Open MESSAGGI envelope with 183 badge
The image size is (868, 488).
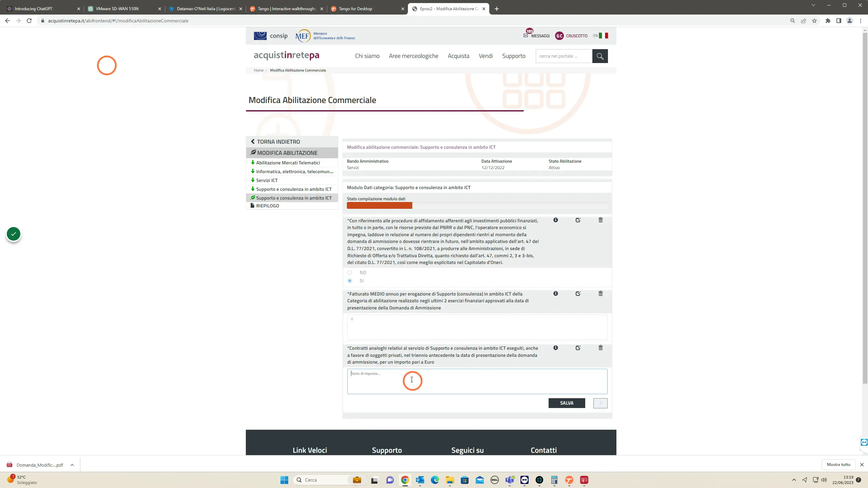click(x=536, y=35)
